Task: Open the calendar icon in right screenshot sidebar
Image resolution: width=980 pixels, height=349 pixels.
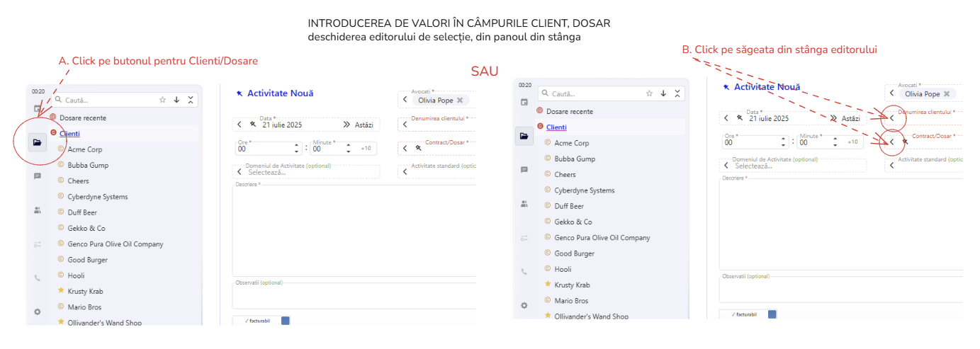Action: [x=524, y=103]
